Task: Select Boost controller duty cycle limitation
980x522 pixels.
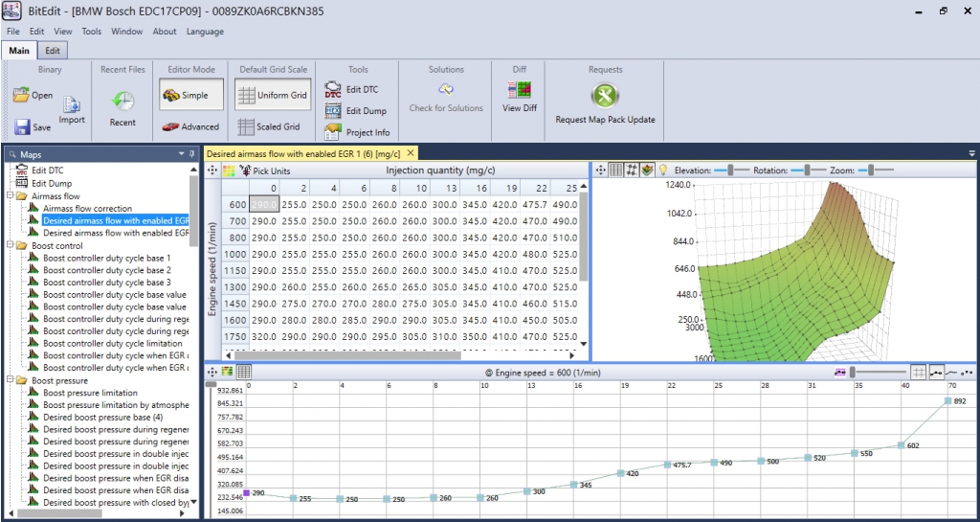Action: click(113, 343)
